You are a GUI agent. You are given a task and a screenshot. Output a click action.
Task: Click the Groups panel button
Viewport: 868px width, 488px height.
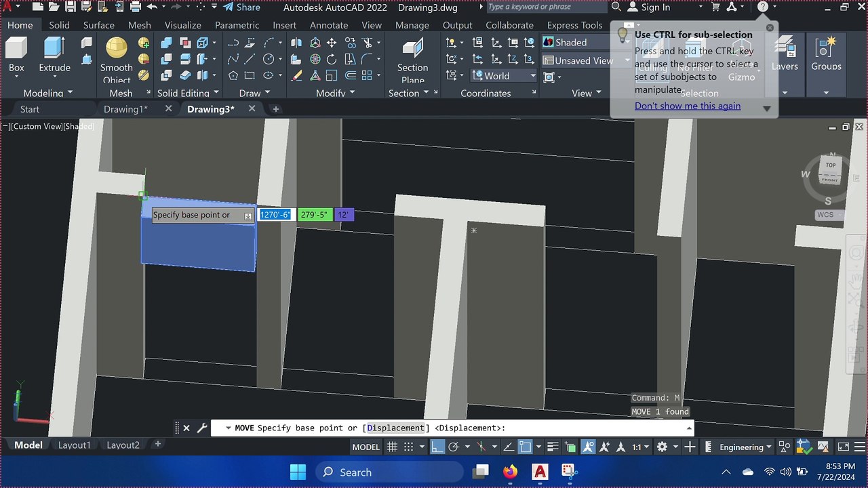click(826, 54)
